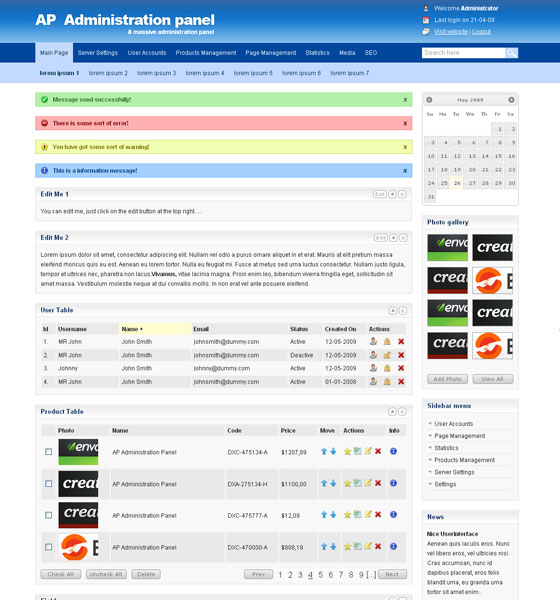Click Edit button on Edit Me 2
Screen dimensions: 560x600
380,238
